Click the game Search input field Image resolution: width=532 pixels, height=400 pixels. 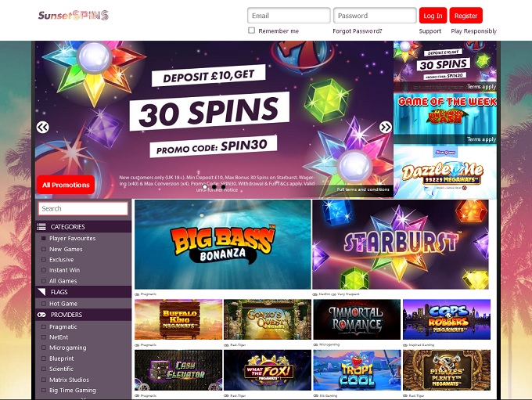click(x=83, y=209)
